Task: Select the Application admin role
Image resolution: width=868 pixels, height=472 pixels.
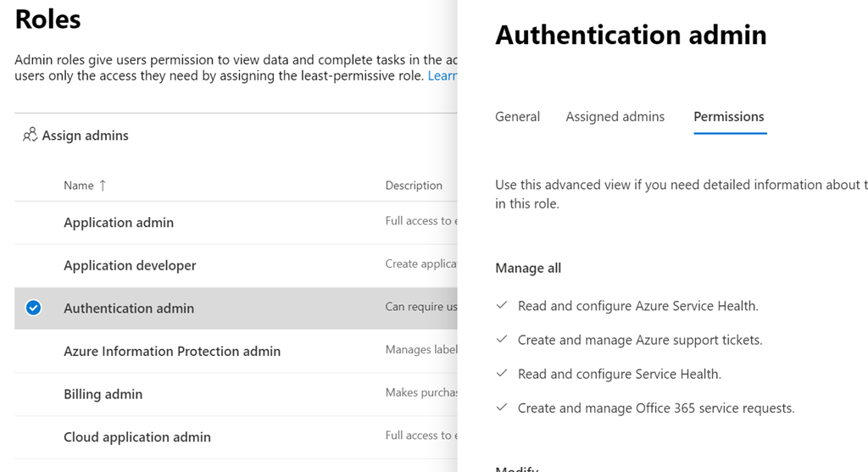Action: pyautogui.click(x=119, y=223)
